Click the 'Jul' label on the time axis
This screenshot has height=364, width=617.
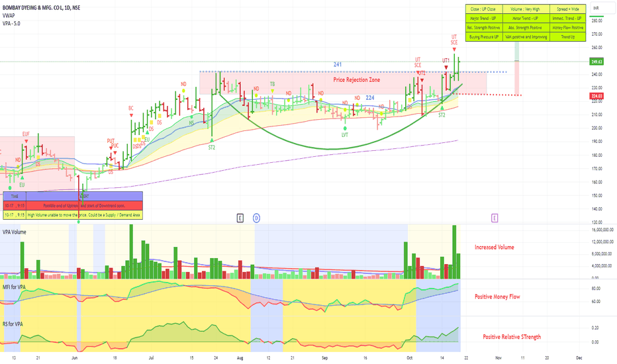click(151, 358)
